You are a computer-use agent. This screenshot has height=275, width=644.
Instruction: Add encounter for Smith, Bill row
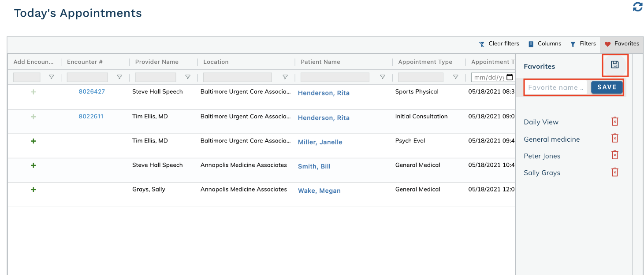tap(34, 165)
